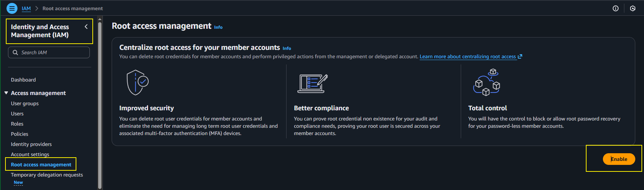The height and width of the screenshot is (190, 644).
Task: Click the info circle icon at top right
Action: click(616, 8)
